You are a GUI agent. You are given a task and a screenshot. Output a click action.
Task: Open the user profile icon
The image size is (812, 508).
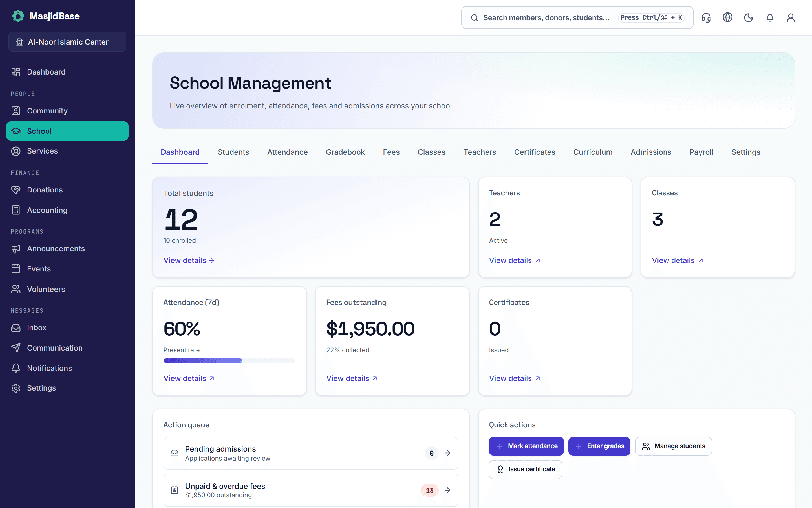[791, 17]
